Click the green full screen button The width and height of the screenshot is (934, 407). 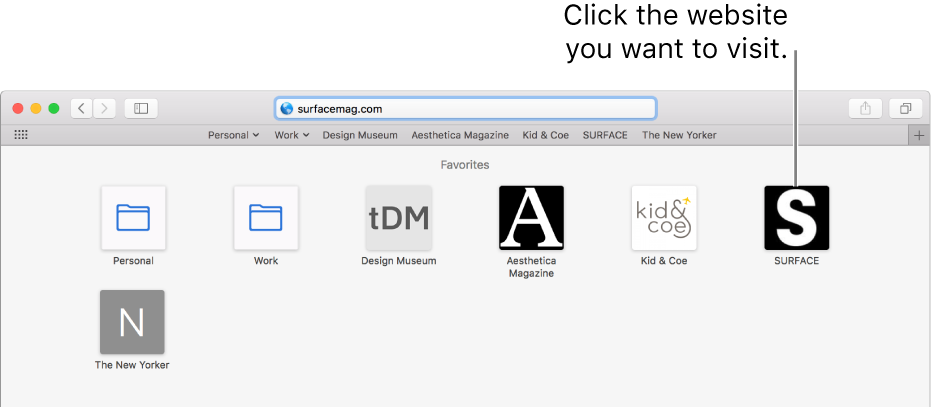point(54,108)
